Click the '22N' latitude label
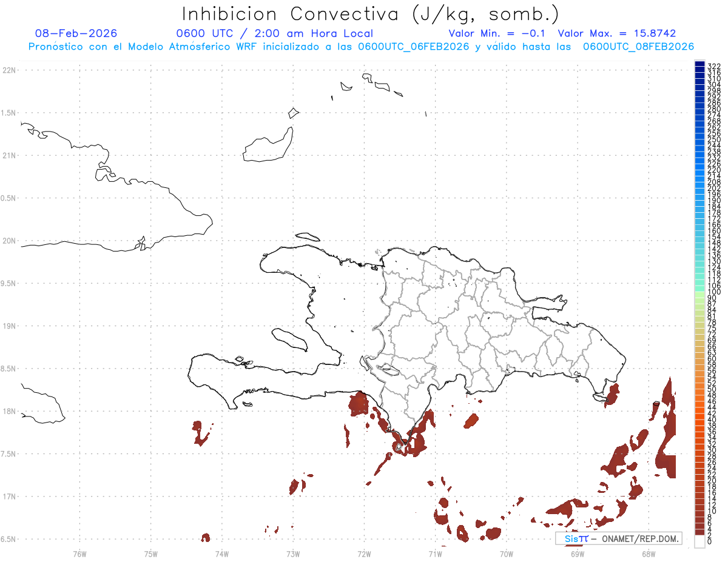The image size is (728, 562). [x=8, y=70]
